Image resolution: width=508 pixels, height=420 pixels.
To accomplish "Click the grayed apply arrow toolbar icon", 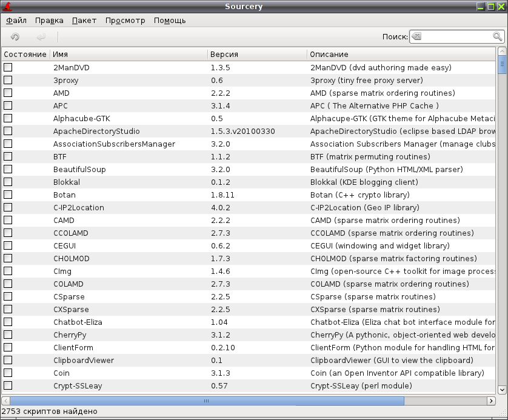I will point(41,37).
